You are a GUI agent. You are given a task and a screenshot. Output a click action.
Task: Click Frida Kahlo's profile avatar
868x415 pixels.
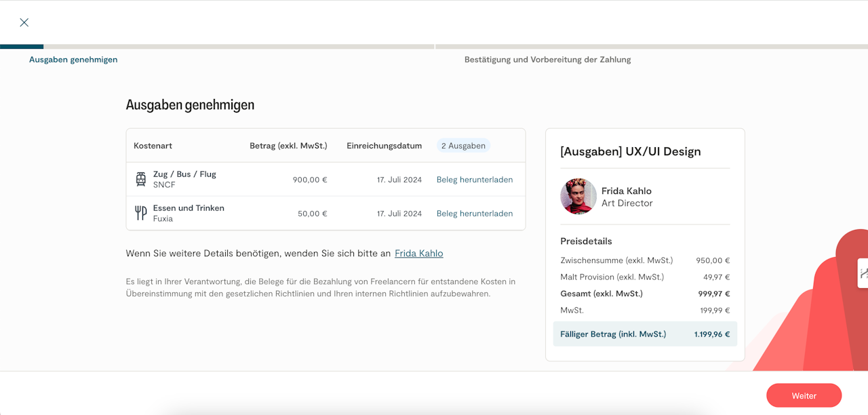click(578, 197)
